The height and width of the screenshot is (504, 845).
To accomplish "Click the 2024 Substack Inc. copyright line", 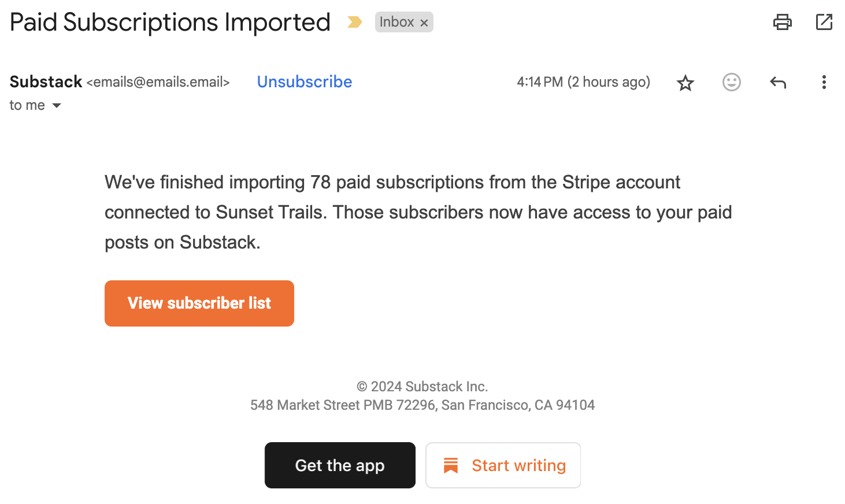I will pos(423,386).
